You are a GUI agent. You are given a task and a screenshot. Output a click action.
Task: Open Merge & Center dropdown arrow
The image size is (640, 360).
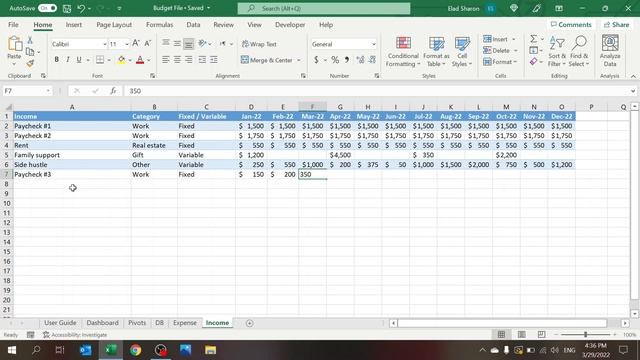tap(299, 60)
